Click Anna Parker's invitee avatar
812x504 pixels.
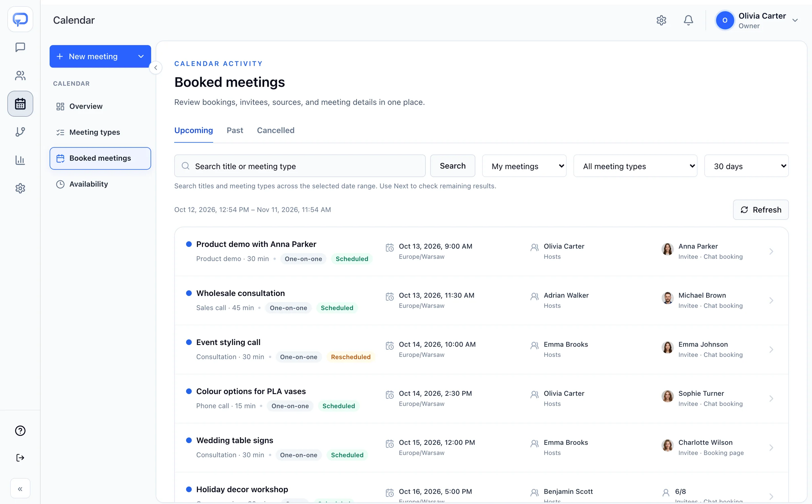pos(668,249)
